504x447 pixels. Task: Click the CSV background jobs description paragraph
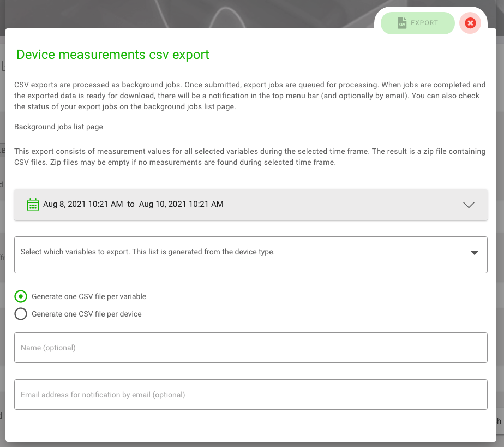click(249, 96)
